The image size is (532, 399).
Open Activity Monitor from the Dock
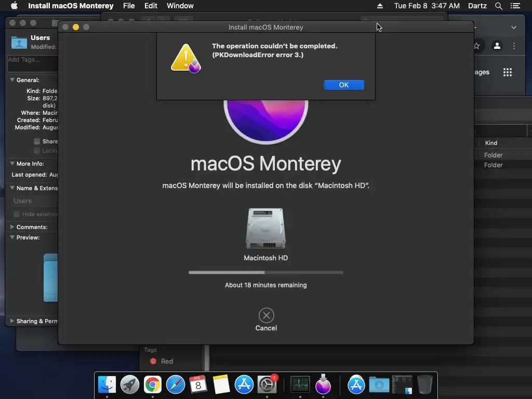(x=300, y=384)
